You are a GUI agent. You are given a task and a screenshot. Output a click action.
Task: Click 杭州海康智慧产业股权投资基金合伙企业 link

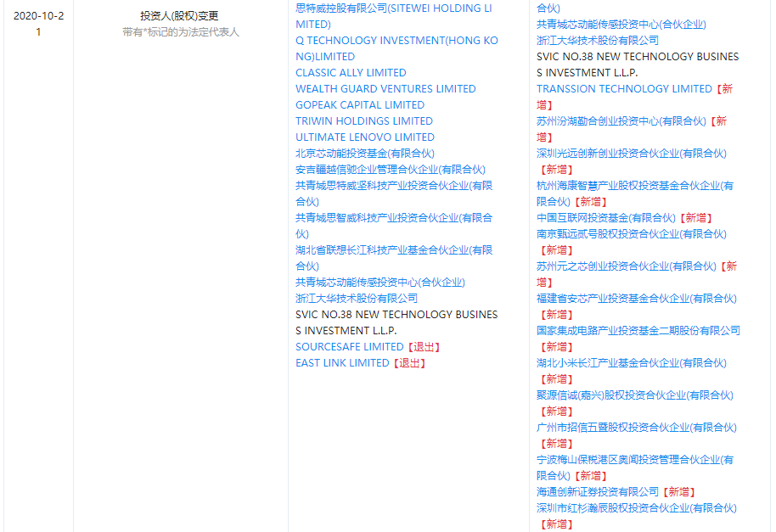pos(635,193)
